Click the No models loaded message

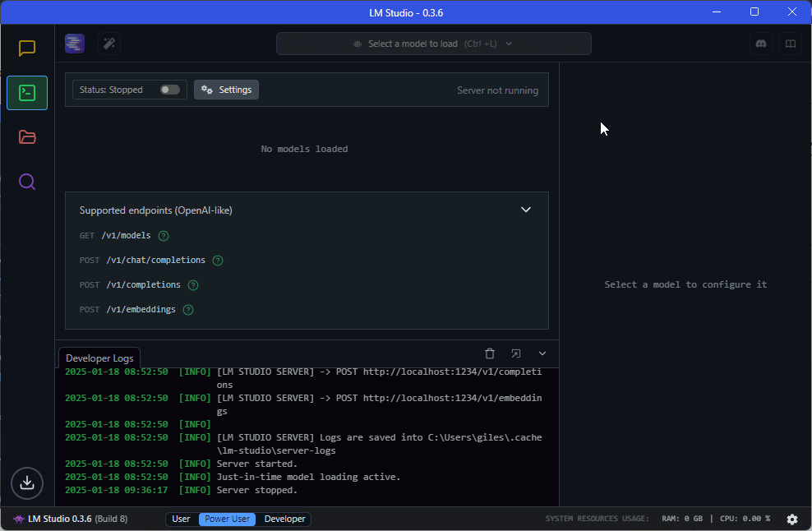(304, 149)
